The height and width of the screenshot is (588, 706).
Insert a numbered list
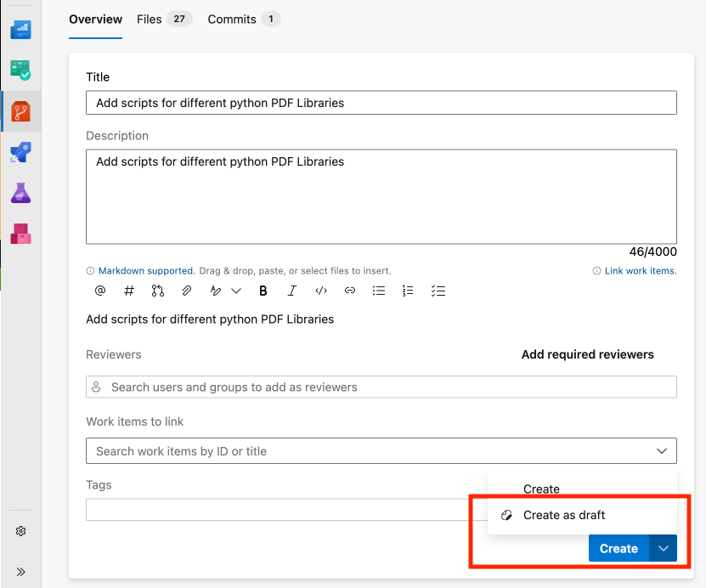coord(408,291)
